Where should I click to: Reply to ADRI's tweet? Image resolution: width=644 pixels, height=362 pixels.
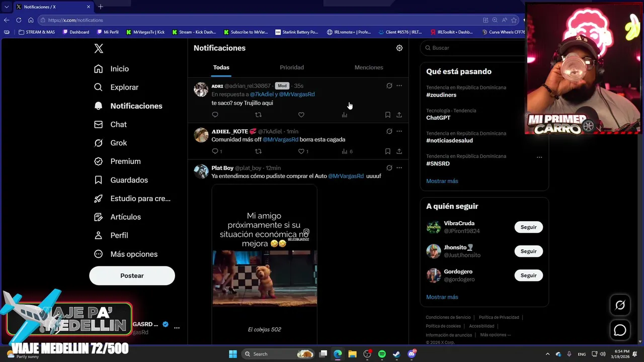pos(215,115)
